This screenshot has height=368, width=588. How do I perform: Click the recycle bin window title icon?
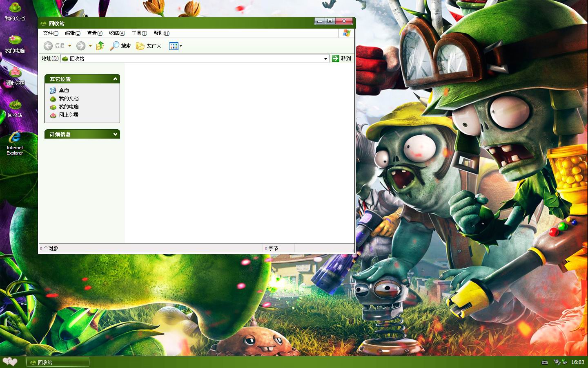[x=44, y=24]
